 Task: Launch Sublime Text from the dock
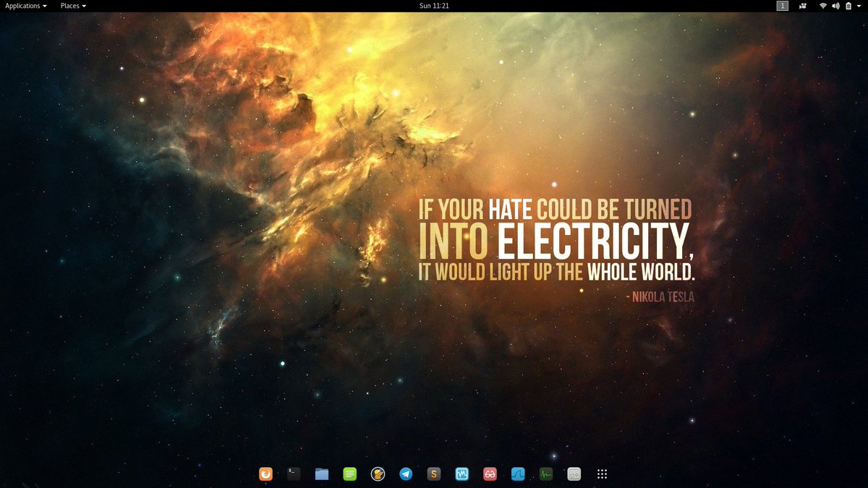[434, 474]
